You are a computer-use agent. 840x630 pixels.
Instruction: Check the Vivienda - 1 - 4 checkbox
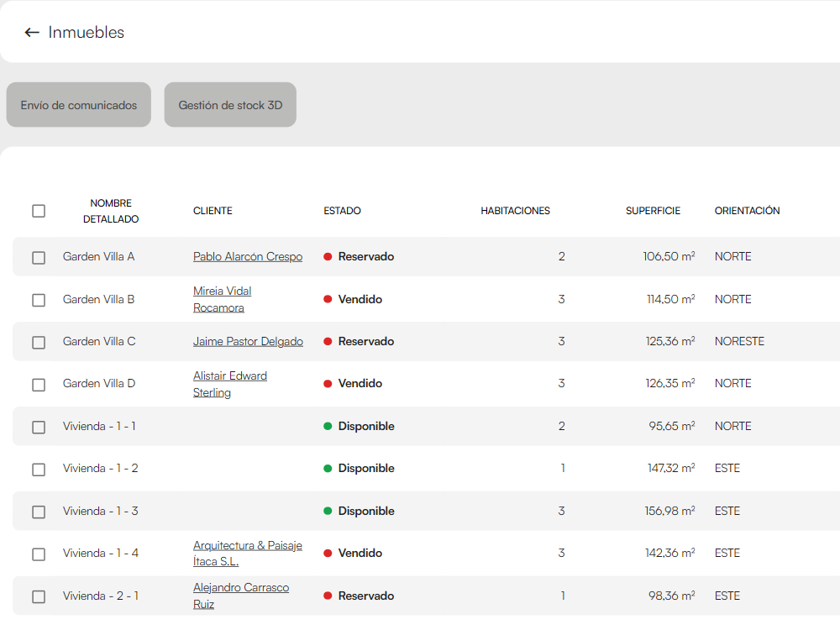coord(39,554)
